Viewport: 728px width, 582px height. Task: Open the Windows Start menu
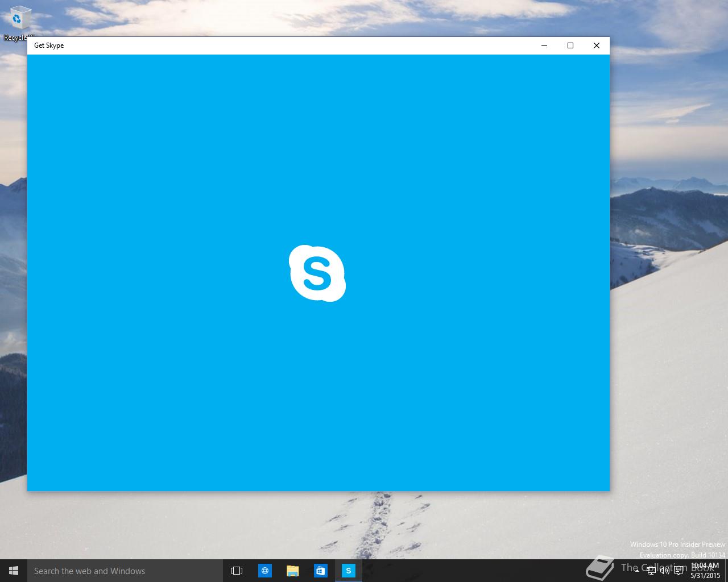tap(14, 571)
